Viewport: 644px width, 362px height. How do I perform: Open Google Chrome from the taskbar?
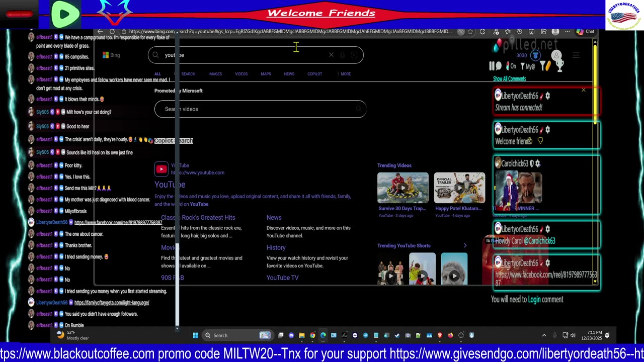coord(312,335)
